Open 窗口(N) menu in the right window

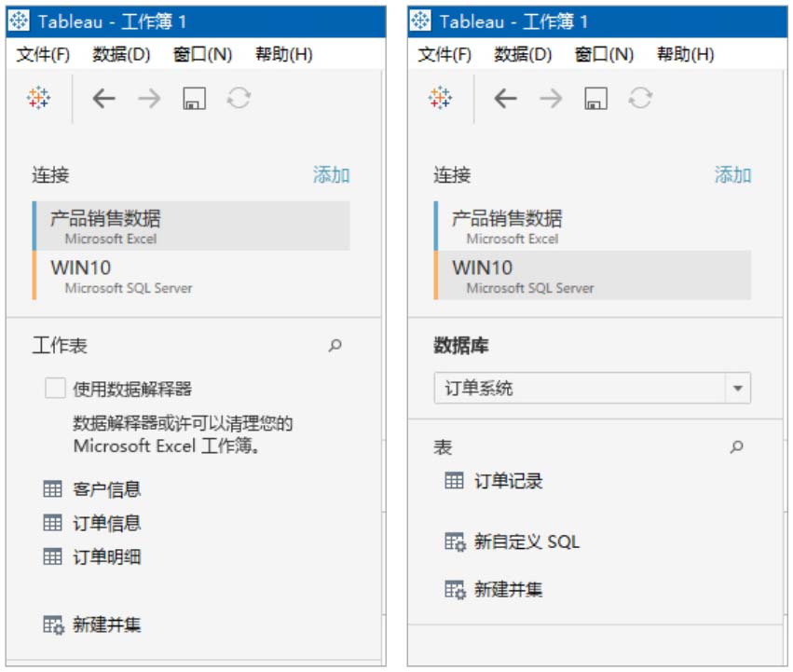click(x=604, y=54)
